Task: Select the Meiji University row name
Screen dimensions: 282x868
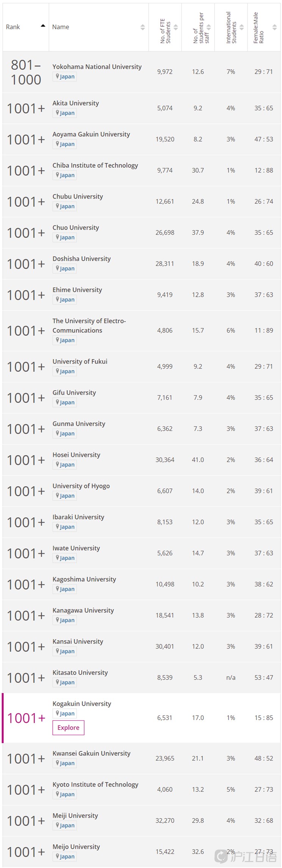Action: coord(75,816)
